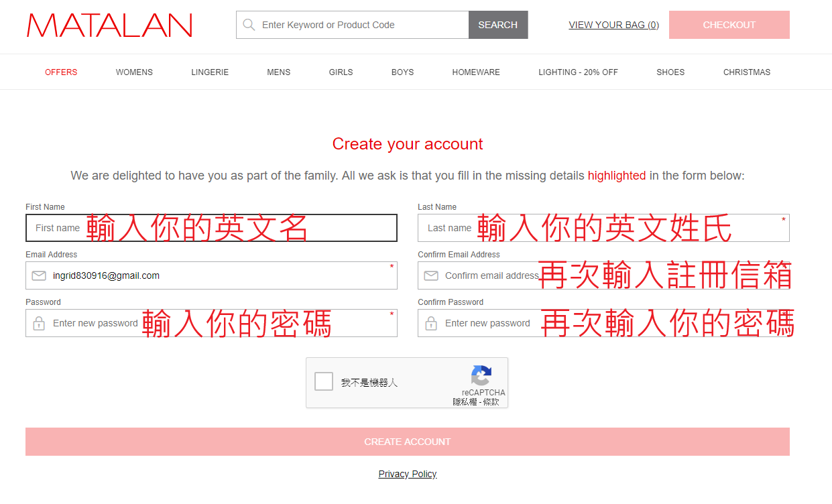Open the Privacy Policy link
This screenshot has width=832, height=504.
(408, 474)
